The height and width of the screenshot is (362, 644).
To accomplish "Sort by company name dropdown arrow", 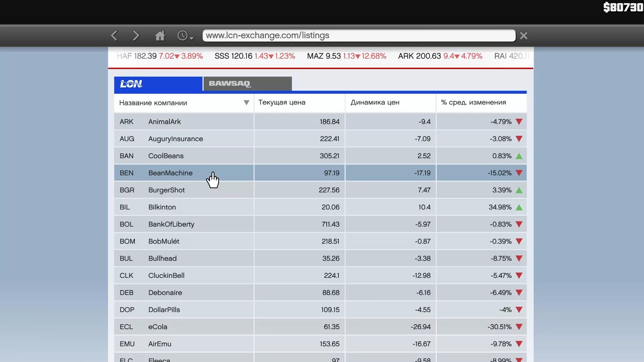I will (246, 103).
